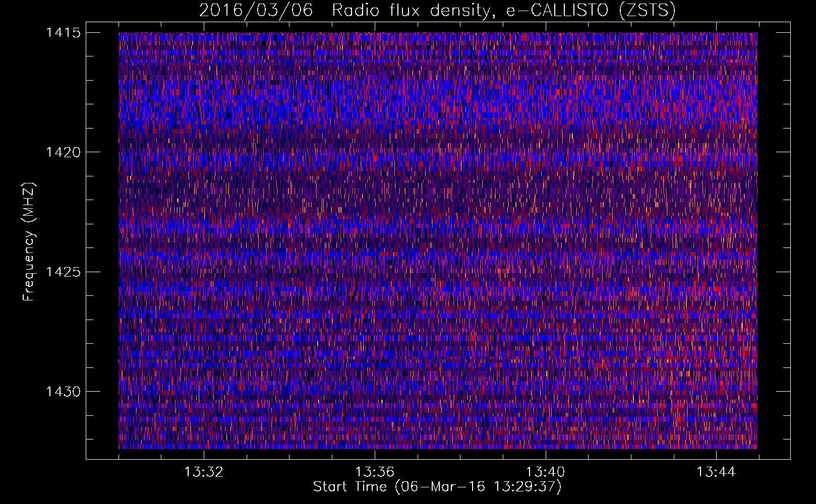Select the 1425 frequency axis label

[x=63, y=272]
